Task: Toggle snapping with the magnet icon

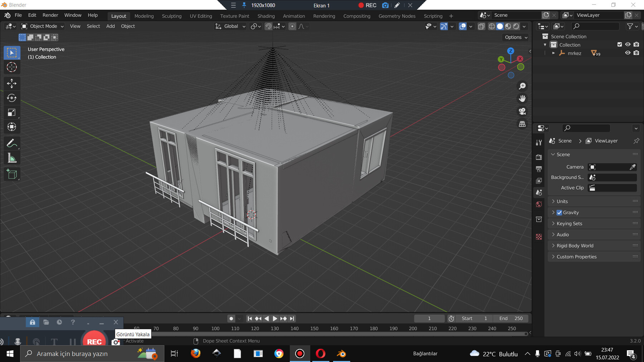Action: pos(268,26)
